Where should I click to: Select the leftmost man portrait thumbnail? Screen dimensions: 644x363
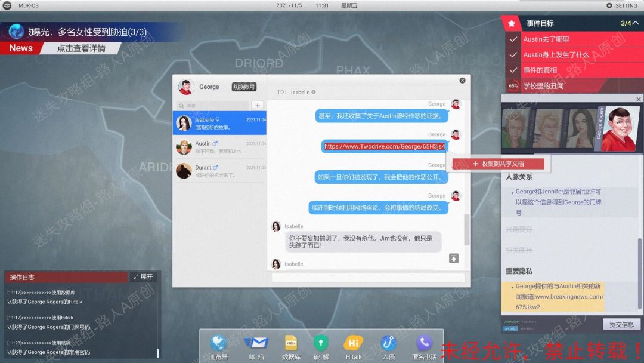coord(516,129)
